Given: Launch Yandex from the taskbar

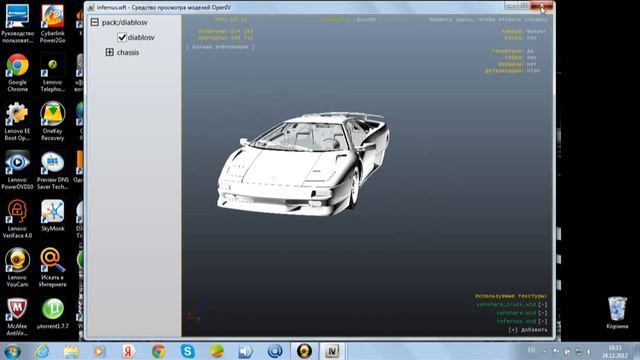Looking at the screenshot, I should (129, 351).
